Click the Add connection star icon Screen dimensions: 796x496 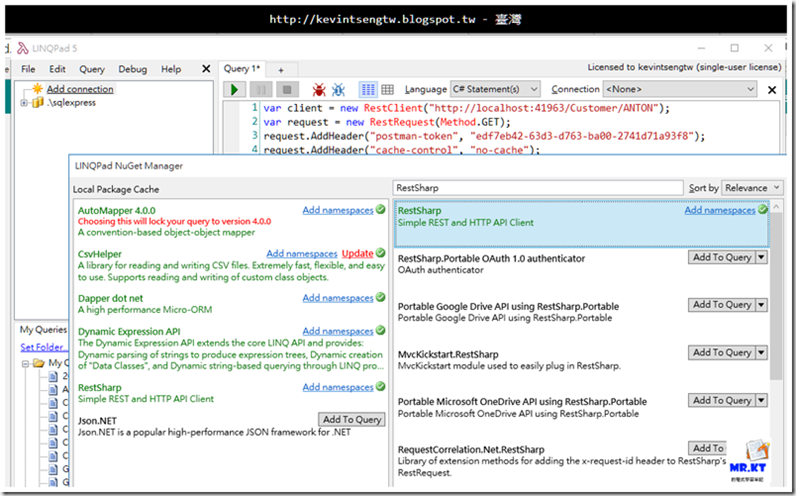38,89
